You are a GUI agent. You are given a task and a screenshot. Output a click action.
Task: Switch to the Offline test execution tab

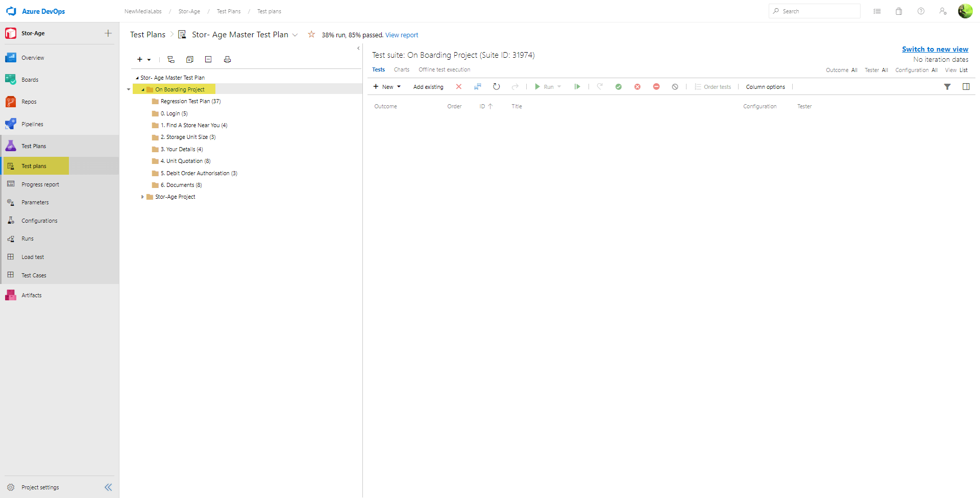[x=445, y=70]
